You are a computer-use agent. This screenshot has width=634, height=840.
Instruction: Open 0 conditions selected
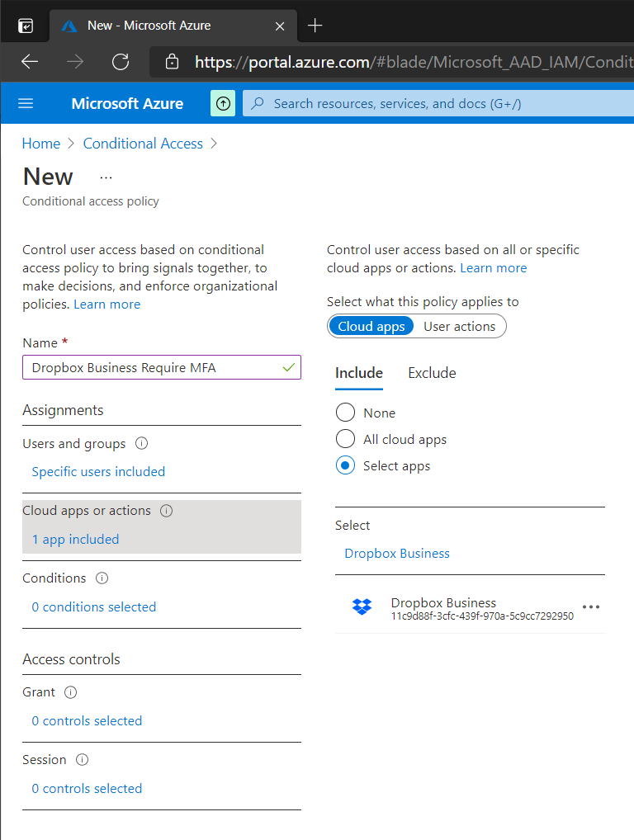94,607
